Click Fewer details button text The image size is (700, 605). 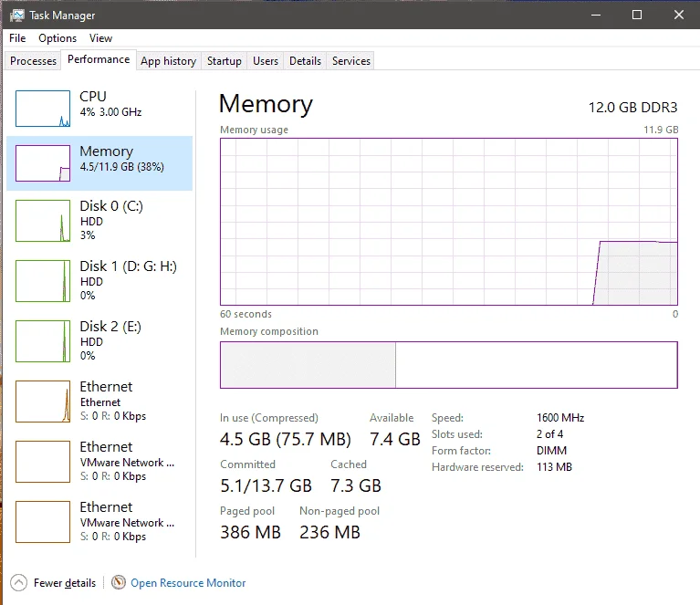click(65, 583)
